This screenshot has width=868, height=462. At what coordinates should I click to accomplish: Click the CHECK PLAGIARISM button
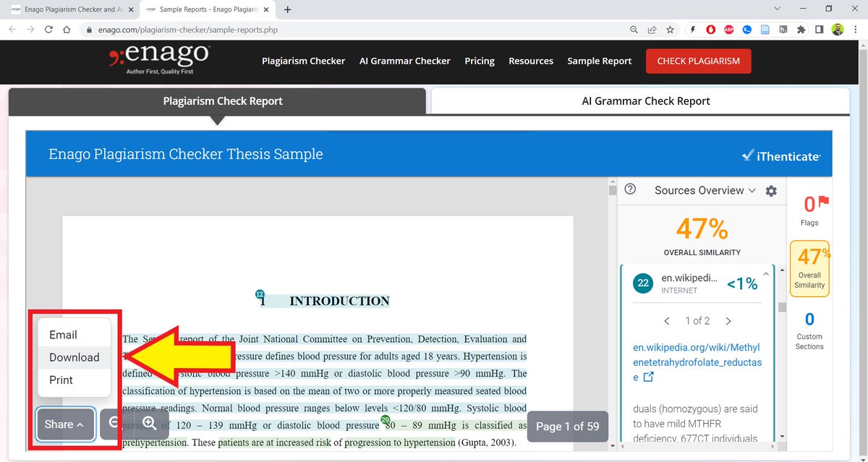tap(698, 61)
